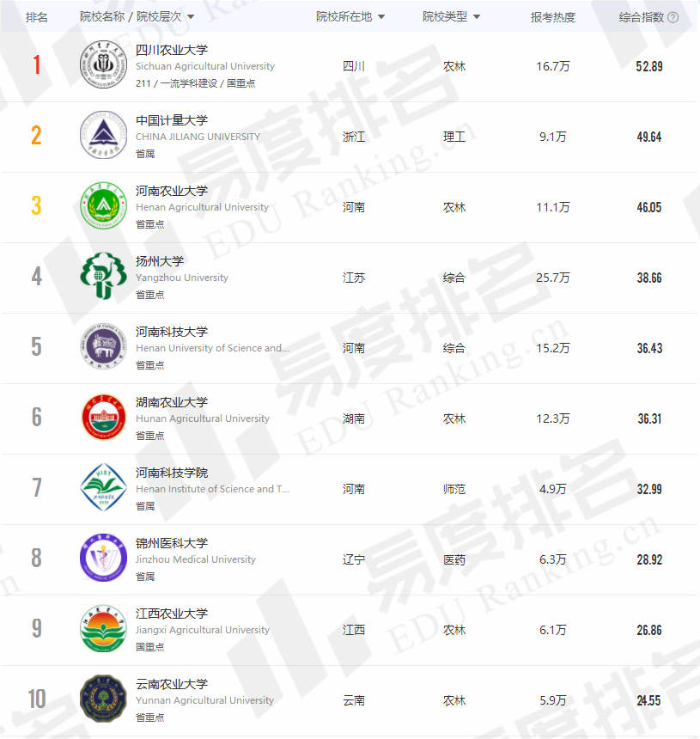Click the 排名 column header
Image resolution: width=700 pixels, height=739 pixels.
[x=37, y=17]
